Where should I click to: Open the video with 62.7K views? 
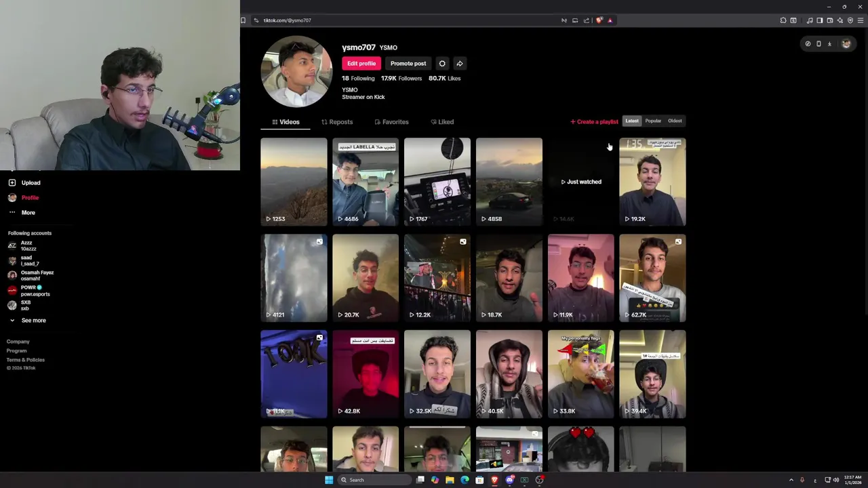tap(652, 278)
